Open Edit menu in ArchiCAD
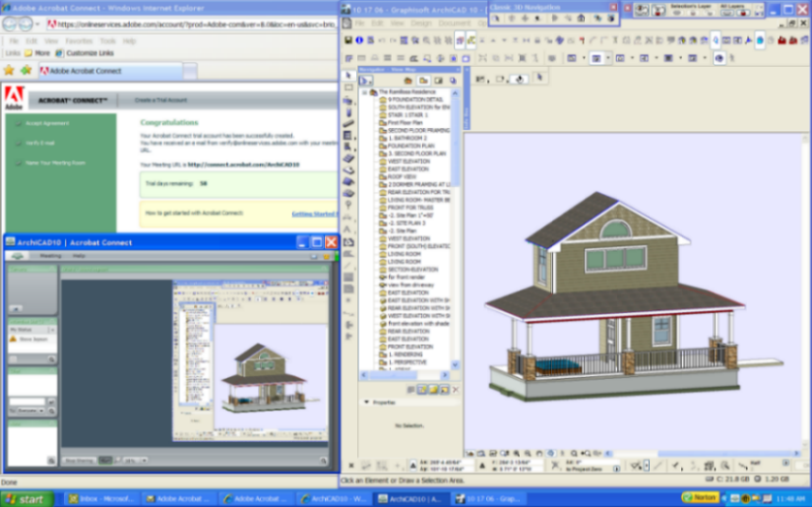Viewport: 812px width, 507px height. 377,24
